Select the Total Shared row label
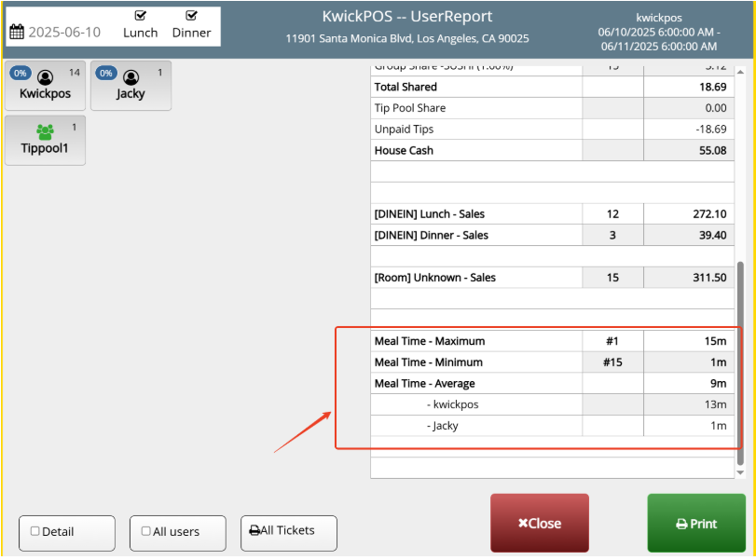Image resolution: width=756 pixels, height=560 pixels. pyautogui.click(x=405, y=87)
